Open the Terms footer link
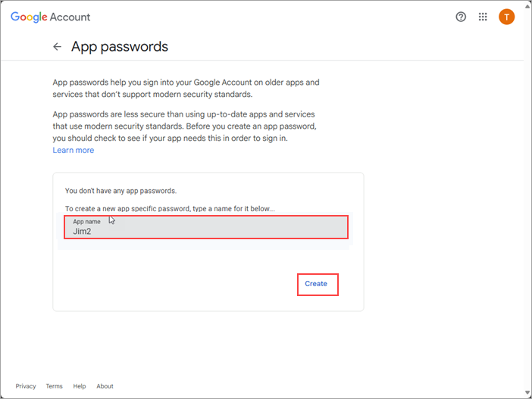This screenshot has width=532, height=399. pos(54,386)
